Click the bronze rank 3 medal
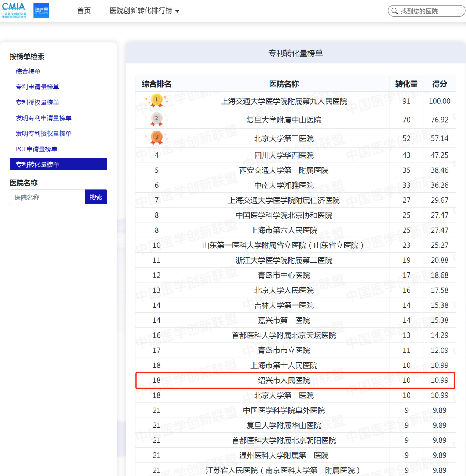Screen dimensions: 466x476 pos(157,138)
